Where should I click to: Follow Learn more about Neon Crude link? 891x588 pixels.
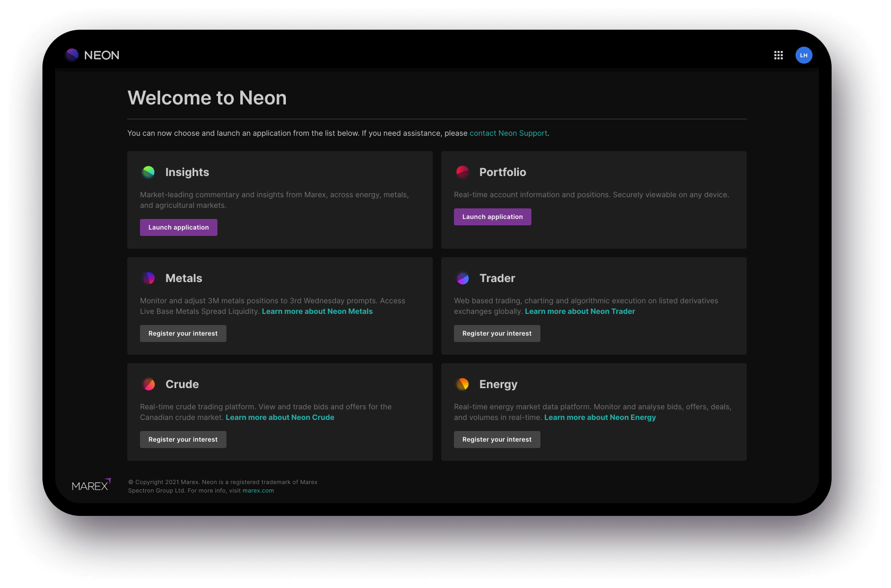tap(280, 417)
